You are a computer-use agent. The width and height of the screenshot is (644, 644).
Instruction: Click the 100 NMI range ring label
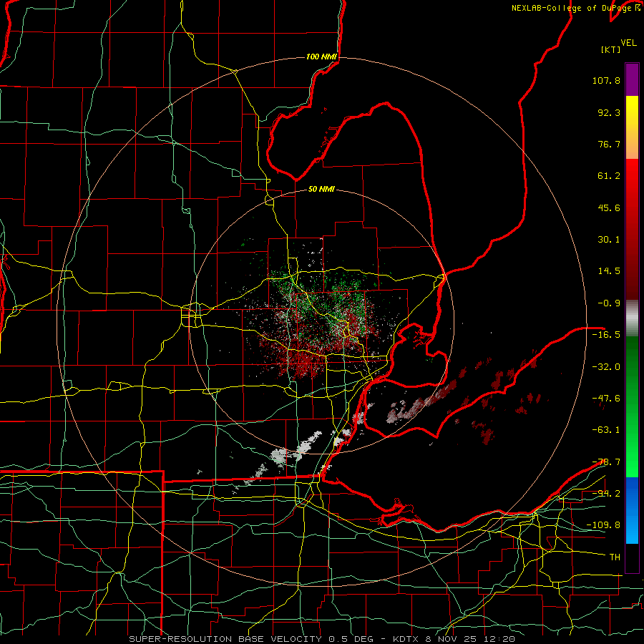321,57
